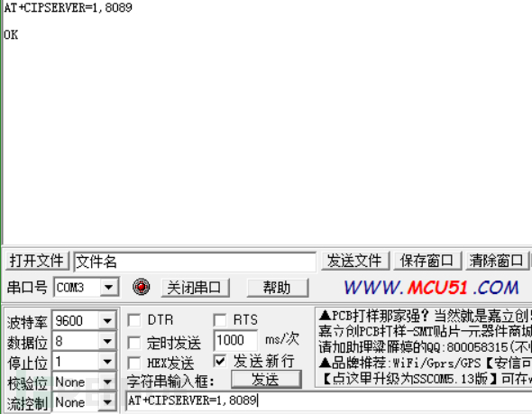The width and height of the screenshot is (532, 414).
Task: Expand the 9600 baud rate dropdown
Action: click(x=107, y=321)
